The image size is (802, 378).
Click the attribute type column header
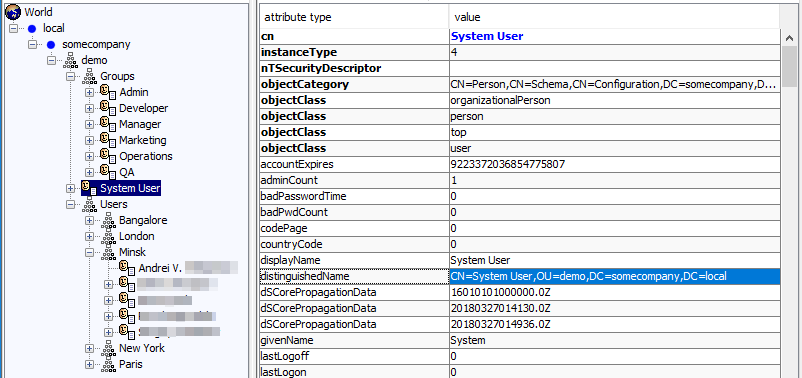tap(354, 17)
